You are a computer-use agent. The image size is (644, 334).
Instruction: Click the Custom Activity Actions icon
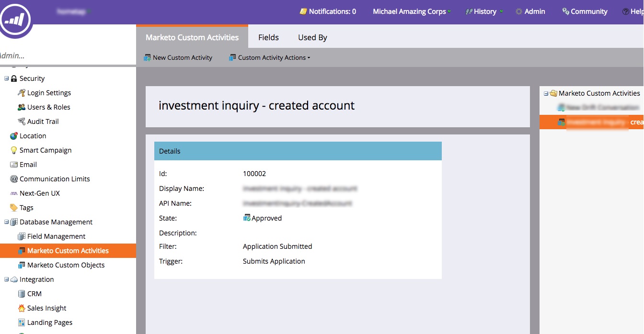pos(232,58)
